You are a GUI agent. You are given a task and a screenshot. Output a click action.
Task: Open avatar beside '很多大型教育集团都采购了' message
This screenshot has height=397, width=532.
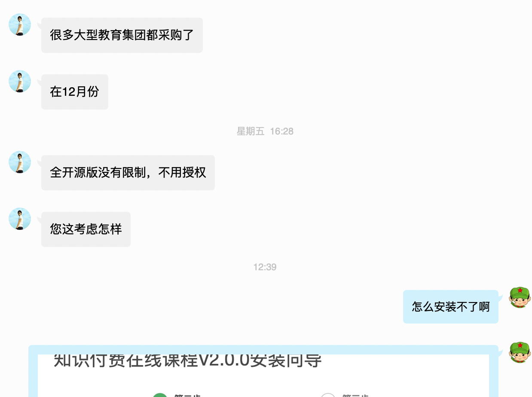tap(20, 24)
